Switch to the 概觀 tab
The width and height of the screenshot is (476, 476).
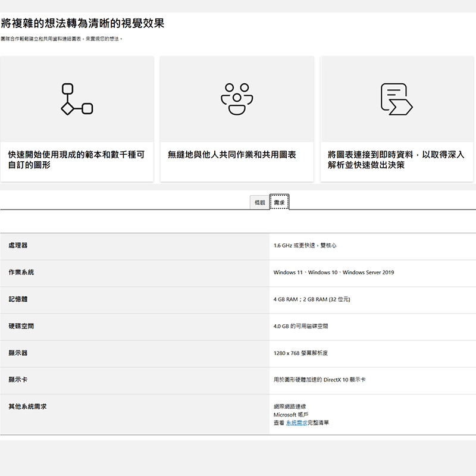(259, 203)
